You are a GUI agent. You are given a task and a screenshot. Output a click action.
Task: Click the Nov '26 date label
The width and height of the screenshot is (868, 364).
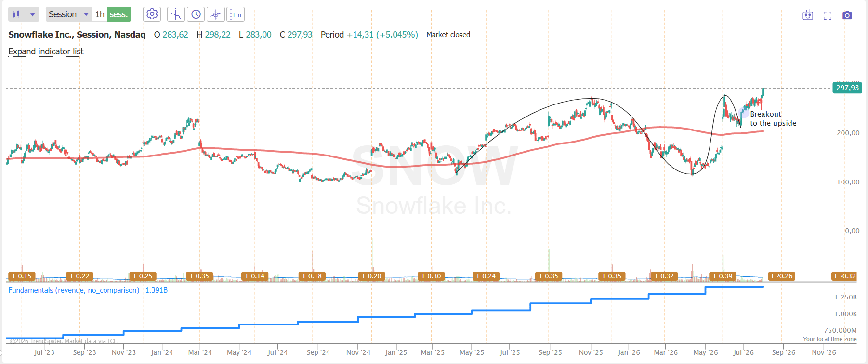click(824, 352)
